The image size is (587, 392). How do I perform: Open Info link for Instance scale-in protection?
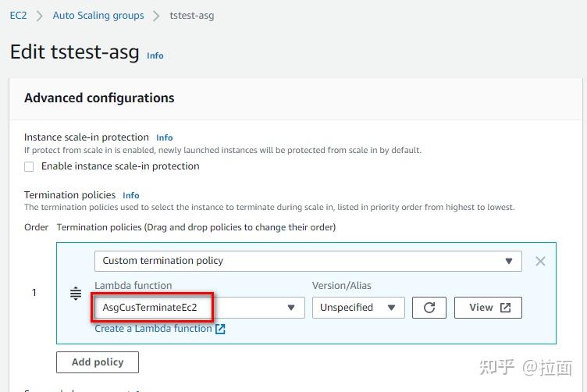pyautogui.click(x=164, y=137)
